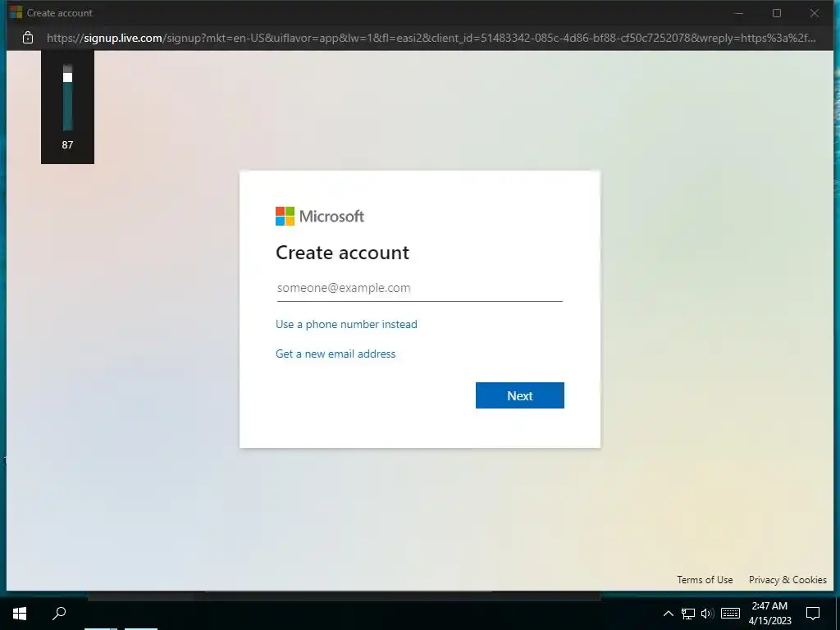Screen dimensions: 840x630
Task: Open 'Get a new email address' link
Action: 336,354
